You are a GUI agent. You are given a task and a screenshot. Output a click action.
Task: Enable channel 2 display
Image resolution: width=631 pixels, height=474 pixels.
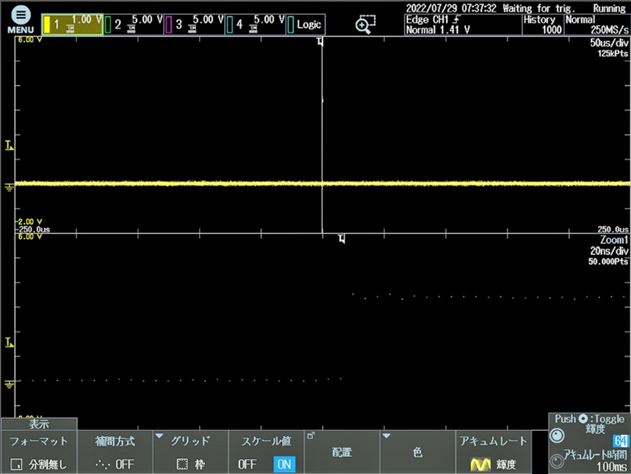click(132, 22)
